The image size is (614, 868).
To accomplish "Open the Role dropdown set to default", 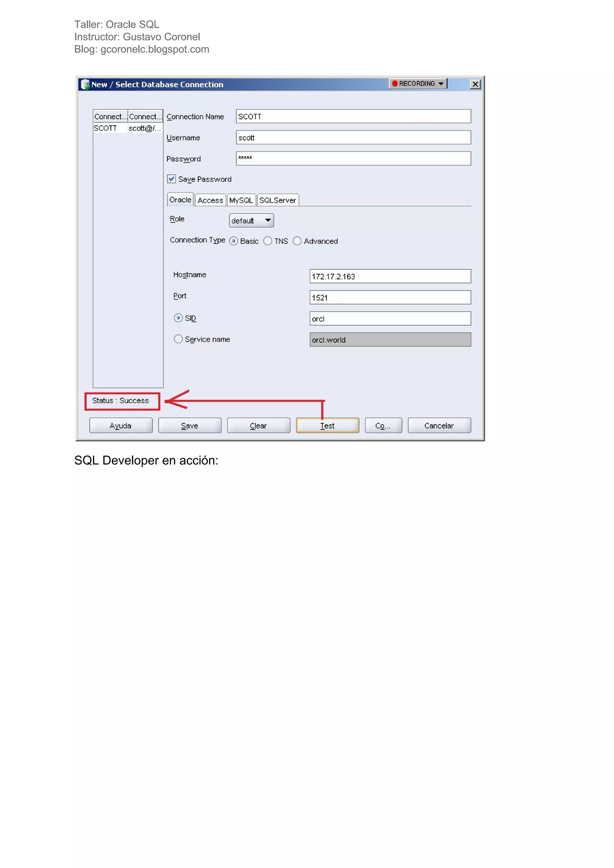I will [251, 221].
